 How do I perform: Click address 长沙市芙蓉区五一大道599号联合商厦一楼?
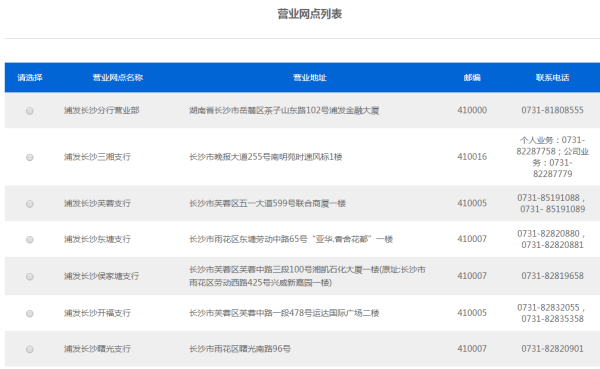coord(267,203)
